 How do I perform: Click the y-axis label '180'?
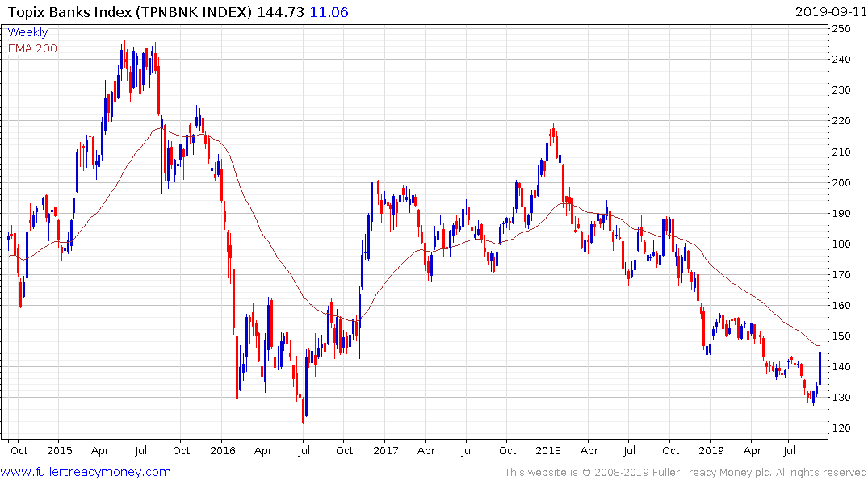(x=841, y=244)
